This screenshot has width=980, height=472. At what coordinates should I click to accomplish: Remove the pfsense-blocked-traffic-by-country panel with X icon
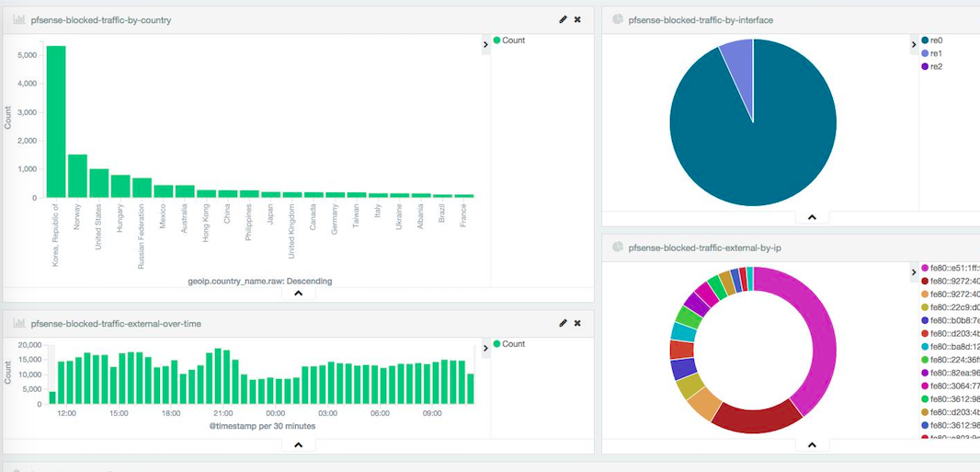coord(577,20)
